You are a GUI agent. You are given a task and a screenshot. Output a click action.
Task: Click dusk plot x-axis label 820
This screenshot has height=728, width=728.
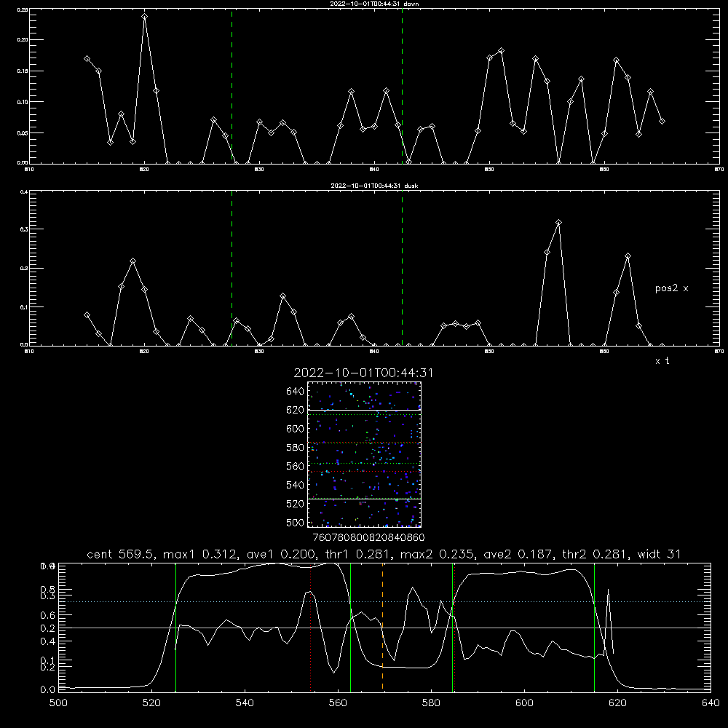coord(144,352)
